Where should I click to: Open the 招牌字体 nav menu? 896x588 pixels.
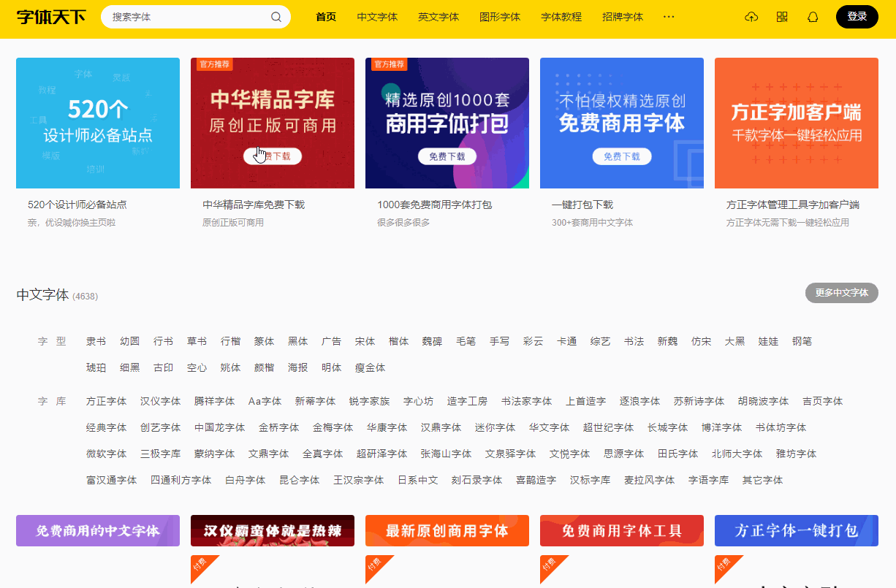tap(623, 17)
